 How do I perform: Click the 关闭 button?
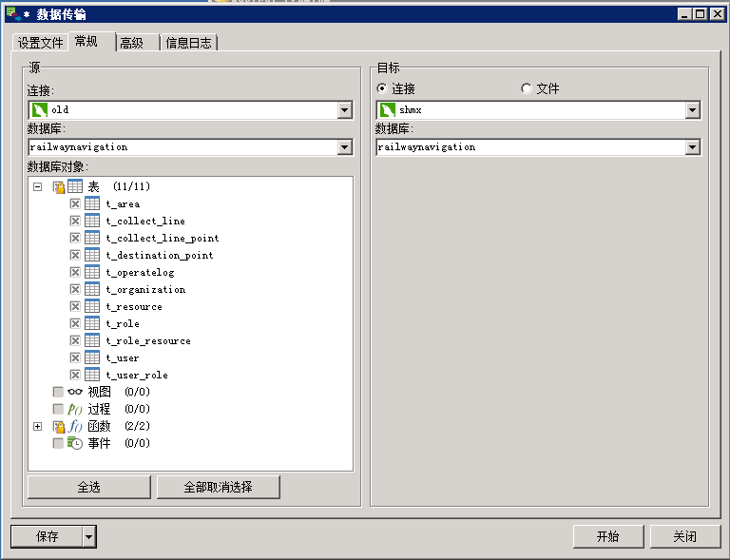pyautogui.click(x=685, y=537)
